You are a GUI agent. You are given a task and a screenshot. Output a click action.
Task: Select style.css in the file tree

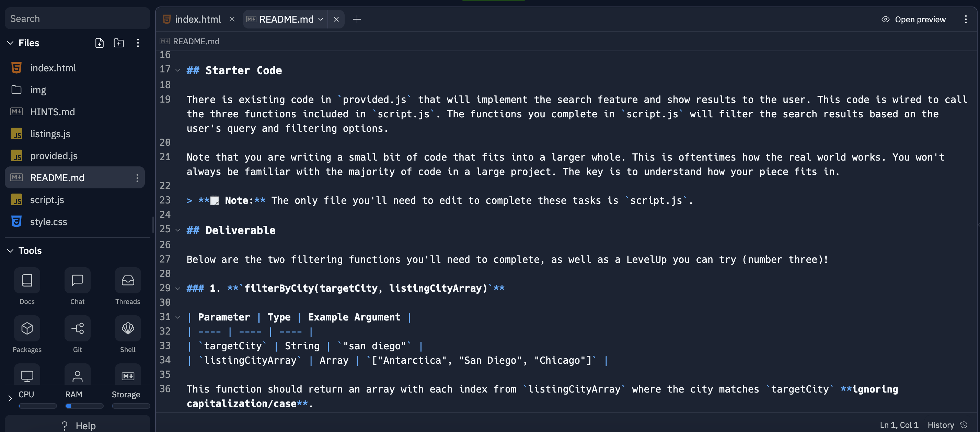click(x=48, y=221)
